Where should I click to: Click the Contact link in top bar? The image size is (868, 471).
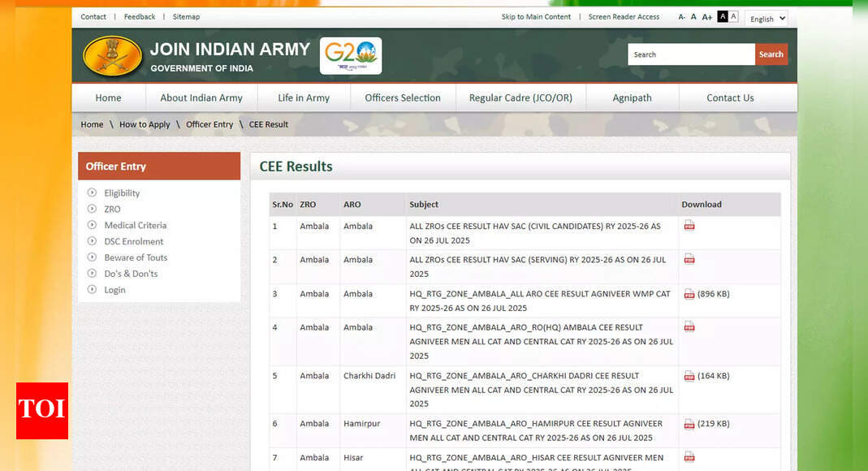coord(93,16)
